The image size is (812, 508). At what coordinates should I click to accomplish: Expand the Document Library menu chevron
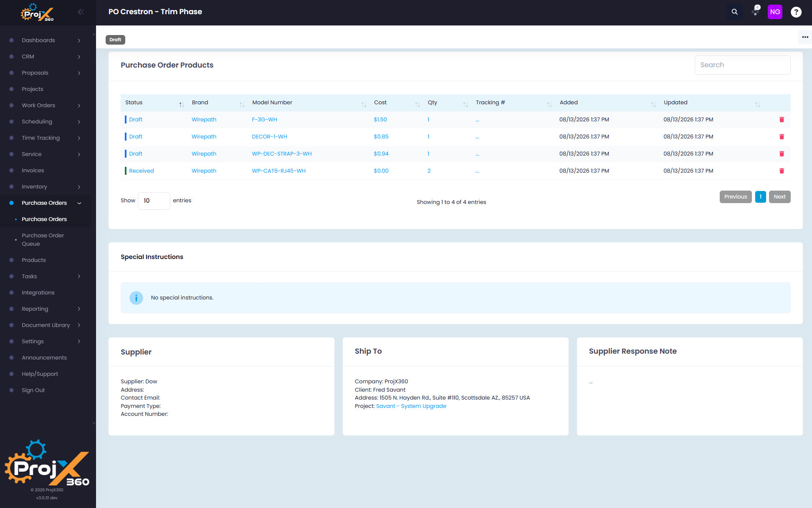click(x=79, y=325)
